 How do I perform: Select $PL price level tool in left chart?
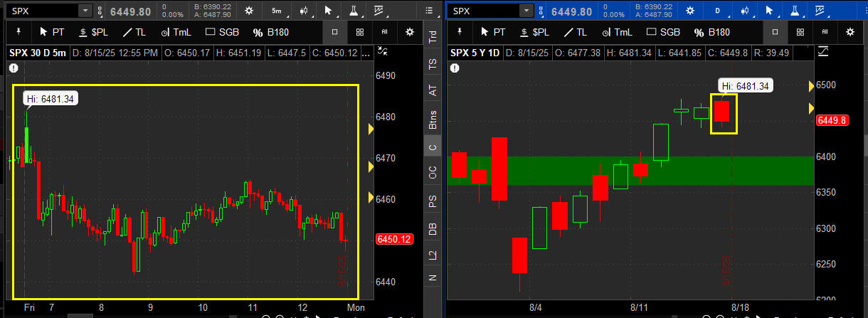[95, 32]
